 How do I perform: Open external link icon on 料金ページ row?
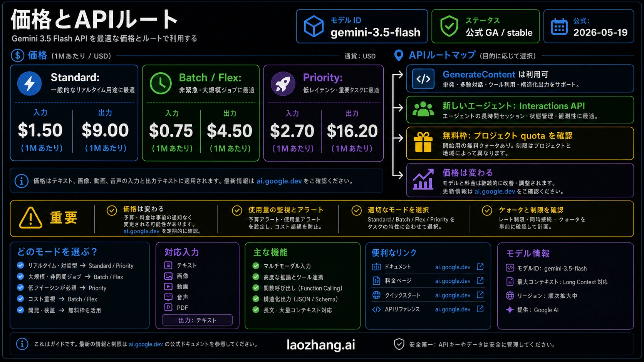point(480,281)
